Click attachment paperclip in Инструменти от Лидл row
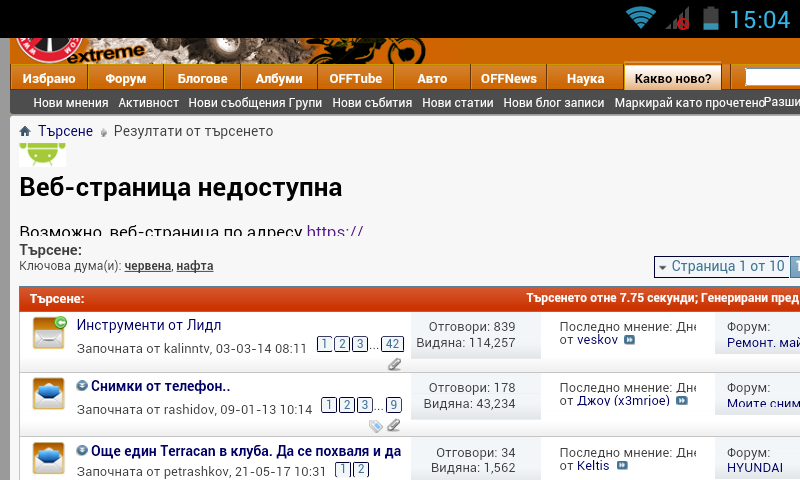This screenshot has width=800, height=480. coord(394,364)
